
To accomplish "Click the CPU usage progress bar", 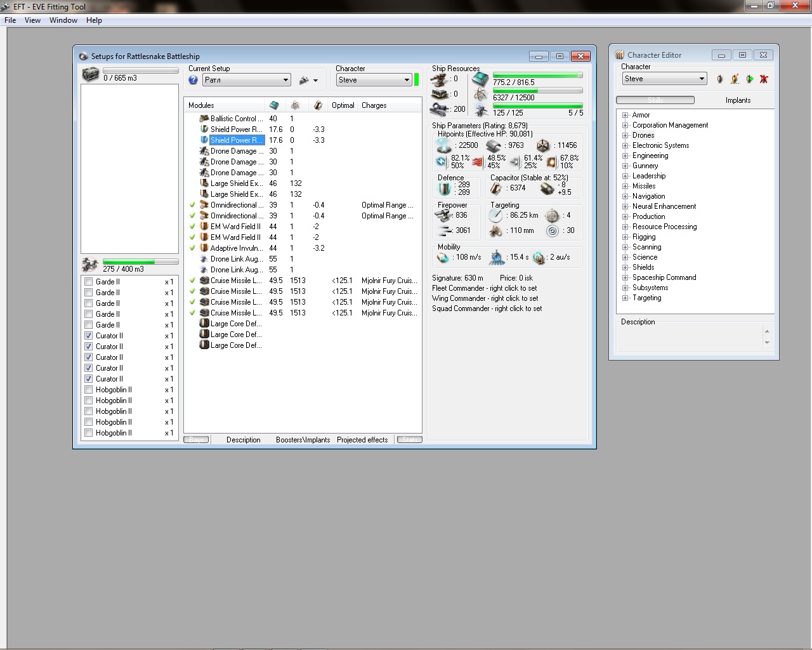I will [x=538, y=75].
